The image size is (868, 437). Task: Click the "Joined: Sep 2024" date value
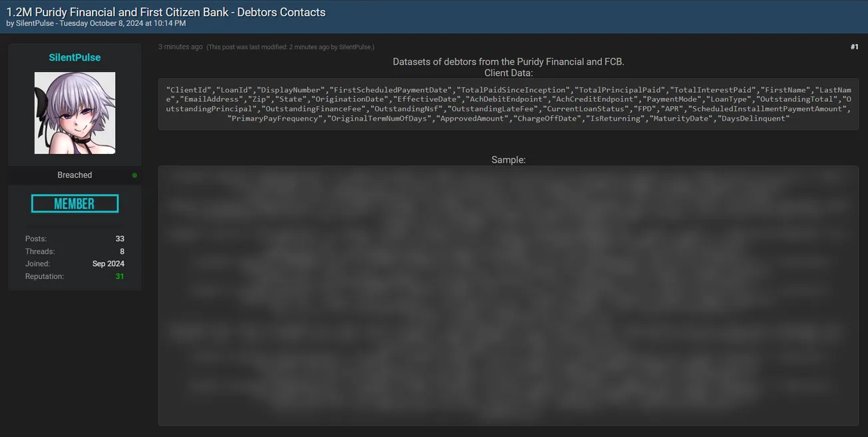pyautogui.click(x=108, y=264)
